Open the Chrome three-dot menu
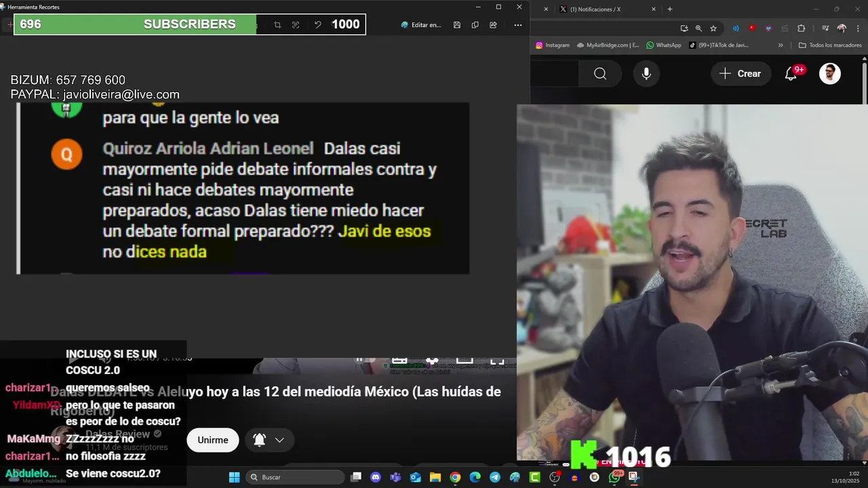The image size is (868, 488). 858,28
